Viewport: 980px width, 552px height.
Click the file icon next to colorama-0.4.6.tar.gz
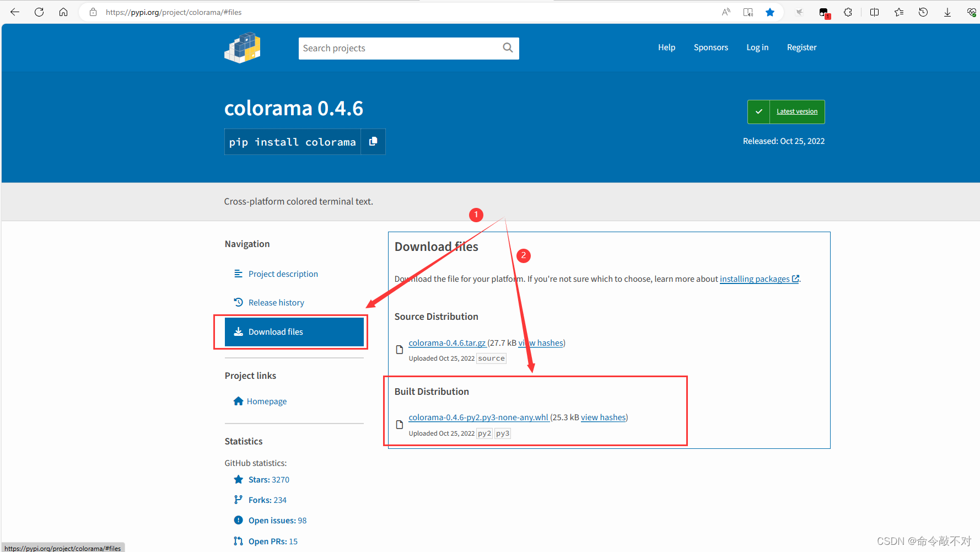pos(400,350)
